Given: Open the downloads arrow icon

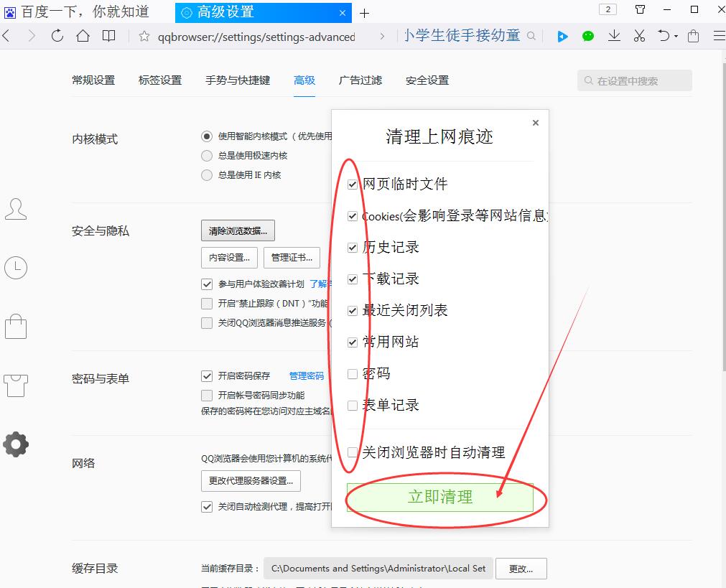Looking at the screenshot, I should pyautogui.click(x=614, y=36).
